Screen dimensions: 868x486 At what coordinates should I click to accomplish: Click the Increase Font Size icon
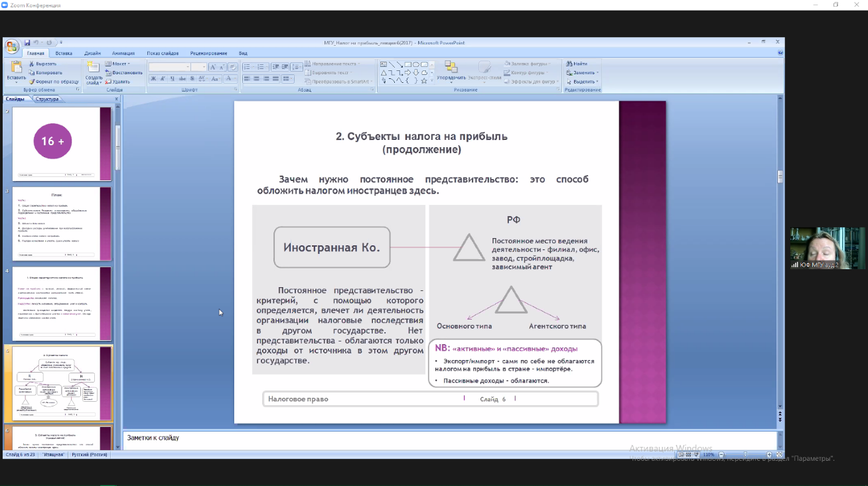pyautogui.click(x=213, y=67)
